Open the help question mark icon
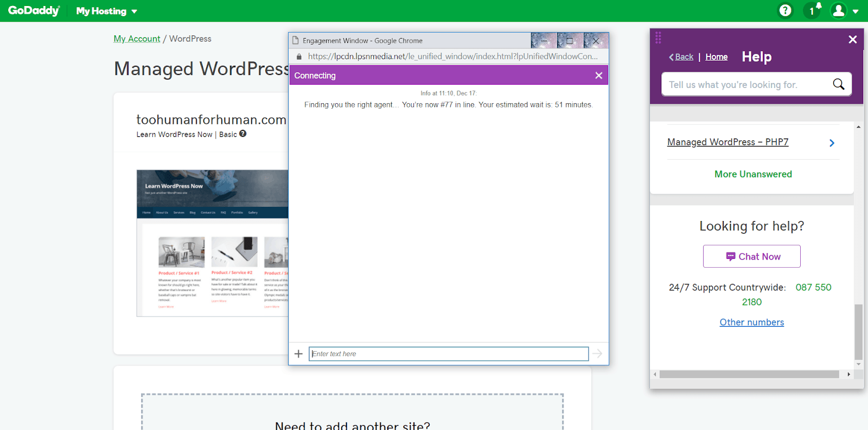This screenshot has height=430, width=868. (786, 10)
